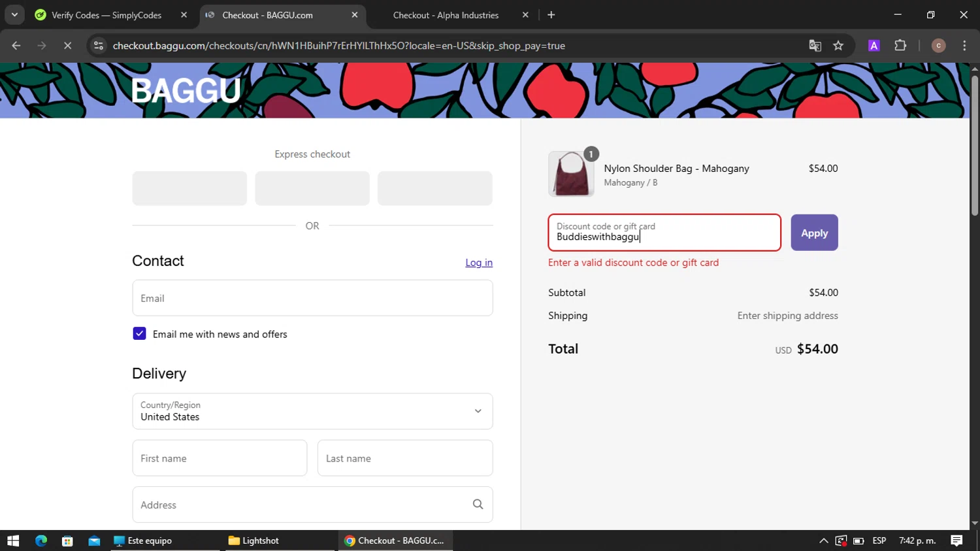Image resolution: width=980 pixels, height=551 pixels.
Task: Open Microsoft Edge from taskbar
Action: pos(41,541)
